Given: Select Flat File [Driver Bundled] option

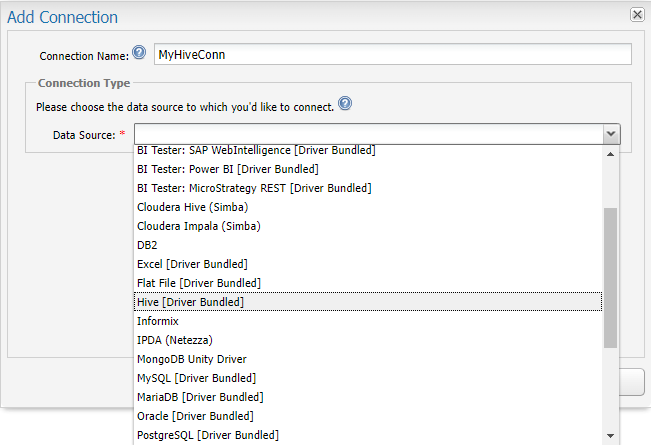Looking at the screenshot, I should (368, 284).
